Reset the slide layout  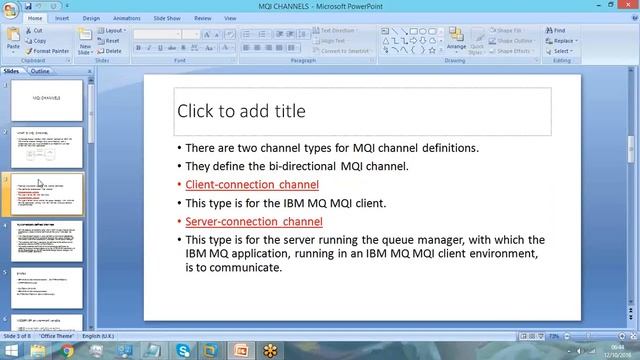coord(109,41)
